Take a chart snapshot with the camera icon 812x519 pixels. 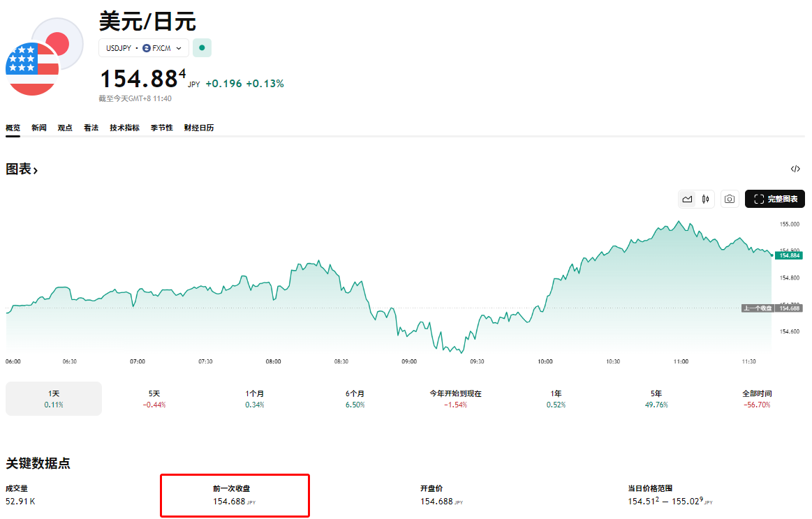(730, 199)
